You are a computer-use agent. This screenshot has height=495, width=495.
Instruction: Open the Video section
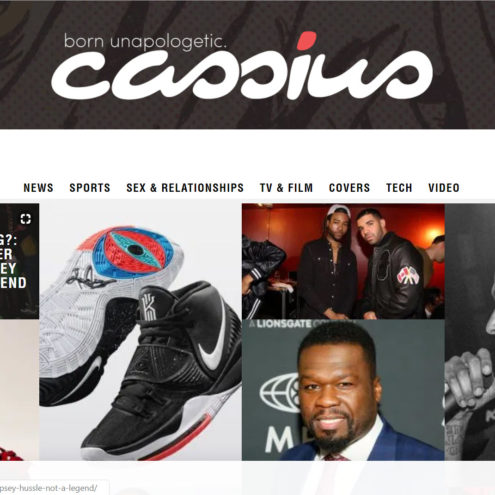click(444, 188)
